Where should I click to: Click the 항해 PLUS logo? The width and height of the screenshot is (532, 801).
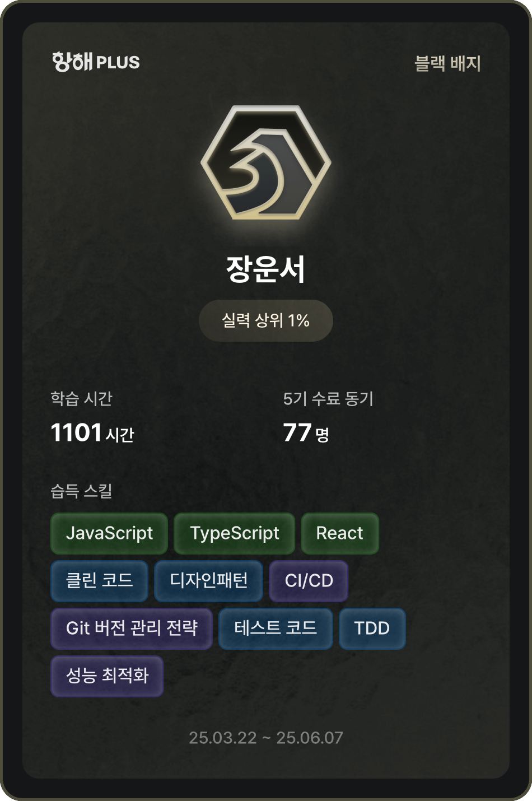click(96, 62)
